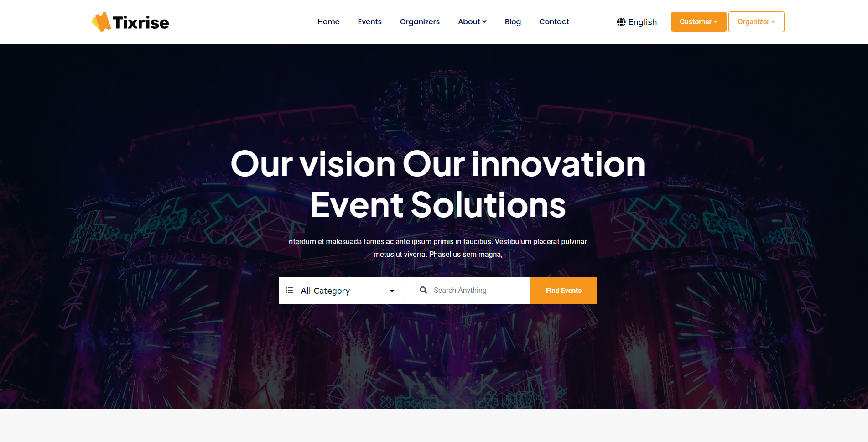The image size is (868, 442).
Task: Open the Organizers page link
Action: [x=420, y=21]
